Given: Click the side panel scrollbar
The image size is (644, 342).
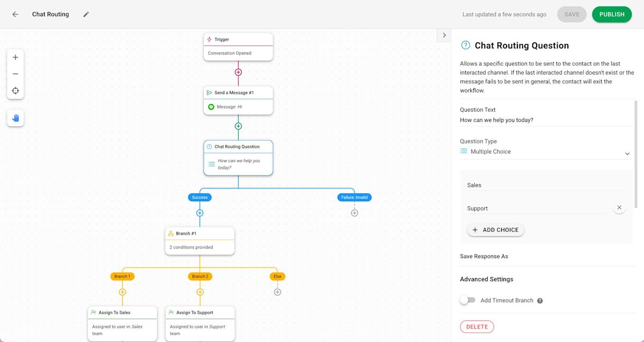Looking at the screenshot, I should pos(636,154).
